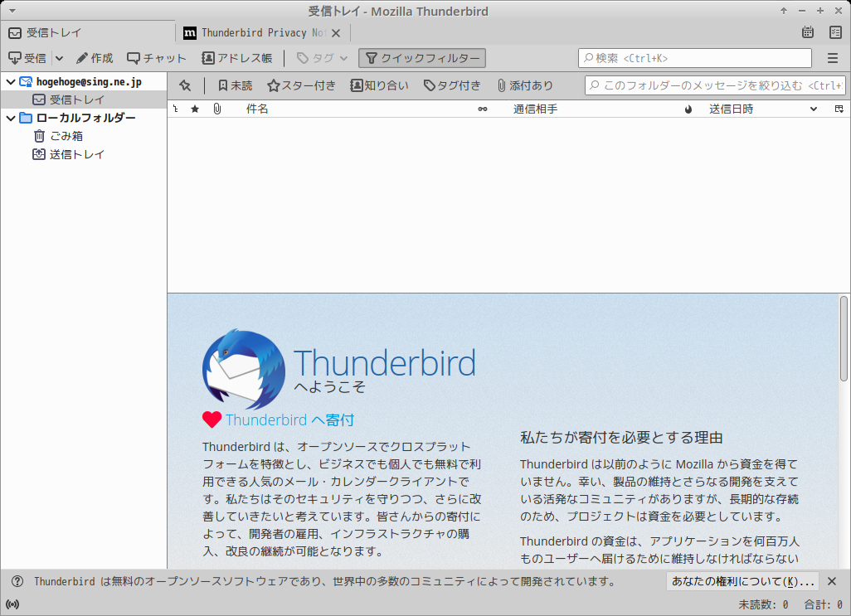Open チャット from the toolbar
This screenshot has height=616, width=851.
tap(156, 58)
